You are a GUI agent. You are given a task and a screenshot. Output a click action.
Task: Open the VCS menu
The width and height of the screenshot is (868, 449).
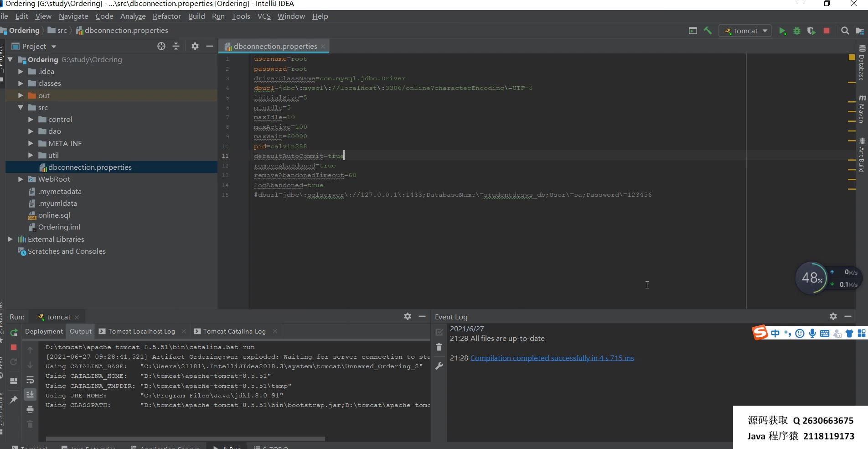(x=264, y=16)
